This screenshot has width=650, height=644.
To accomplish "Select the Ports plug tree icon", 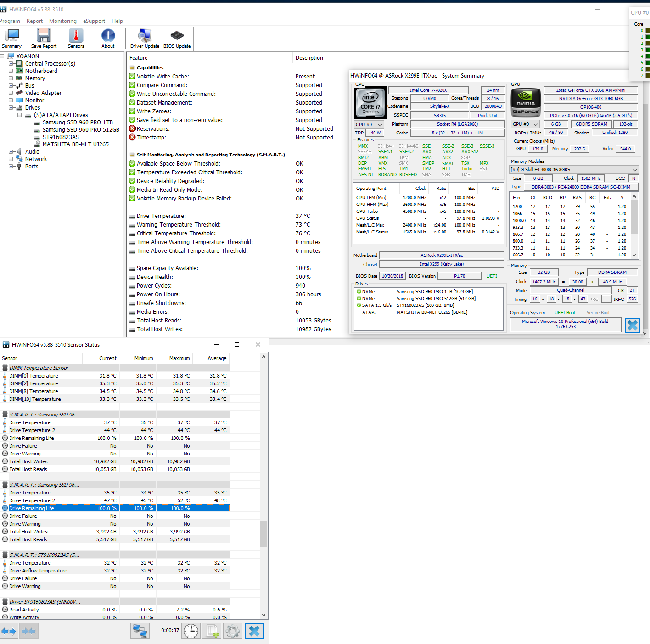I will [19, 167].
